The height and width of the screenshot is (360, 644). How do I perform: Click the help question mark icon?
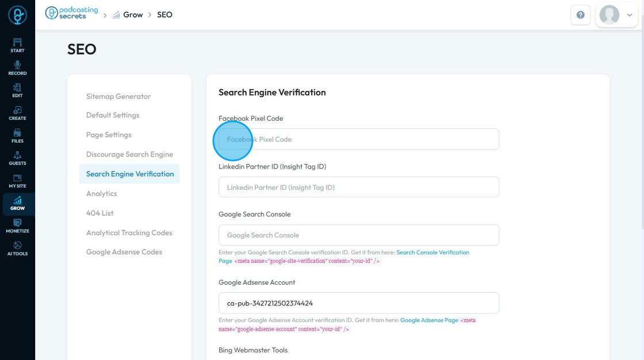[580, 15]
